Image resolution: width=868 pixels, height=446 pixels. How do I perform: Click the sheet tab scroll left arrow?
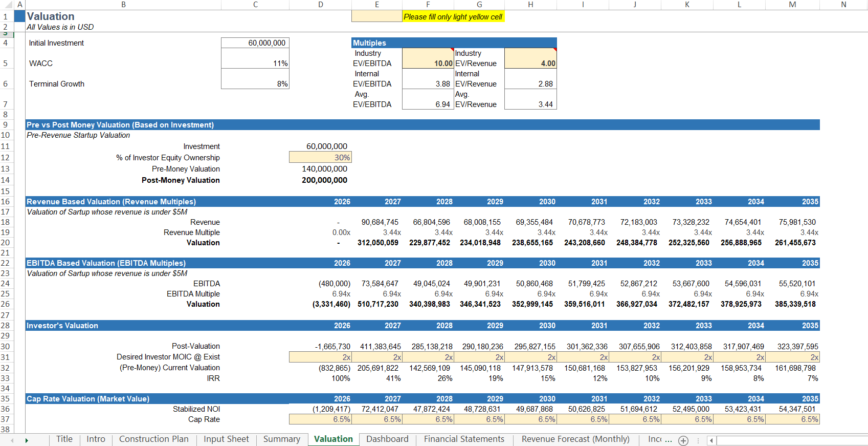click(12, 440)
